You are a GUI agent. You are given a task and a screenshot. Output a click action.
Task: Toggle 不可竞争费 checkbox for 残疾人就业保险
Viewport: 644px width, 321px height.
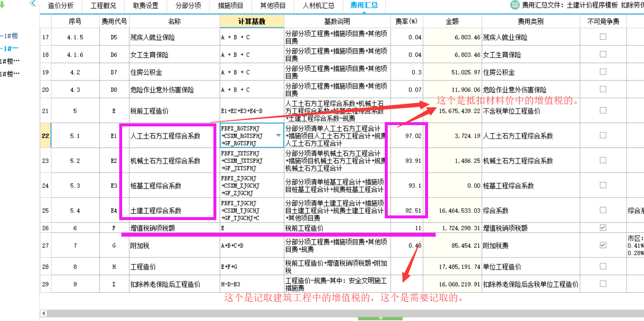click(603, 37)
